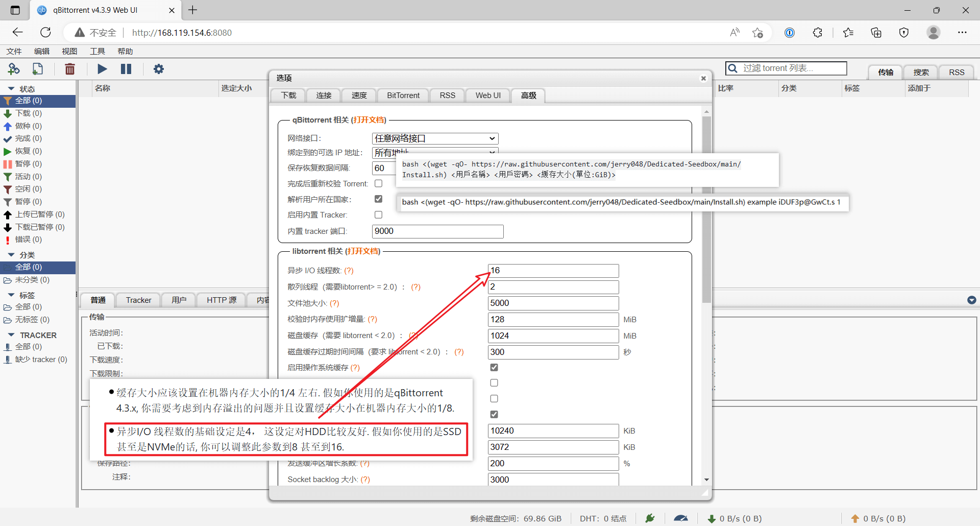980x526 pixels.
Task: Click the add torrent file icon
Action: 38,69
